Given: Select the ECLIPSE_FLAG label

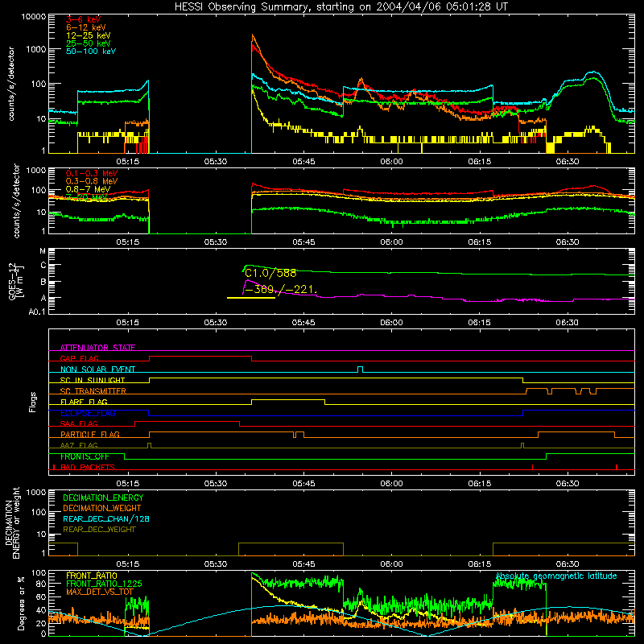Looking at the screenshot, I should pos(88,413).
